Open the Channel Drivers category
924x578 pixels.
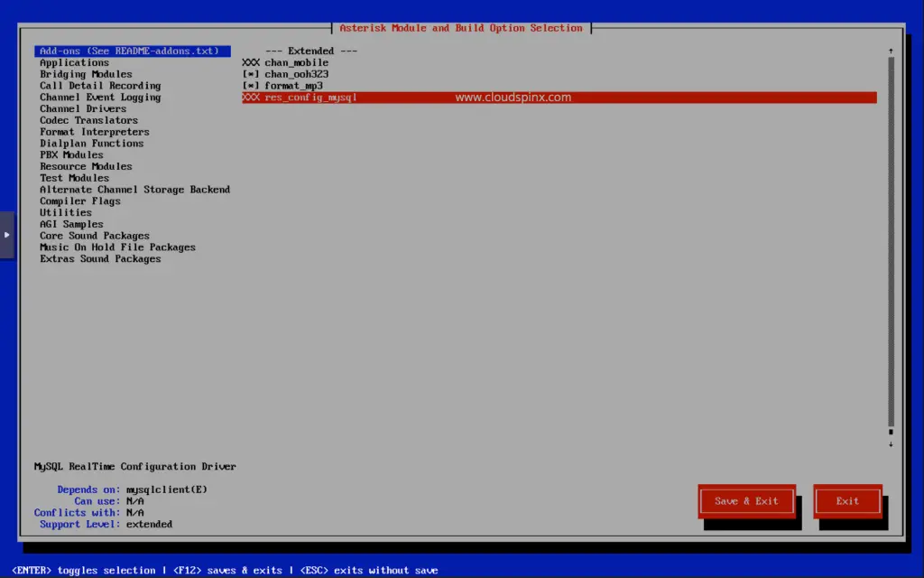82,108
